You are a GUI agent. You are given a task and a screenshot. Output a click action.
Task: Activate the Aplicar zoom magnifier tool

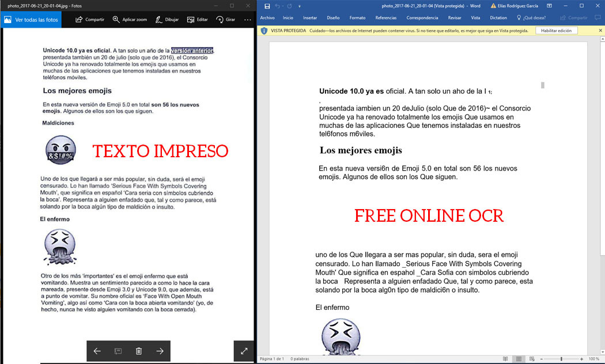tap(128, 19)
